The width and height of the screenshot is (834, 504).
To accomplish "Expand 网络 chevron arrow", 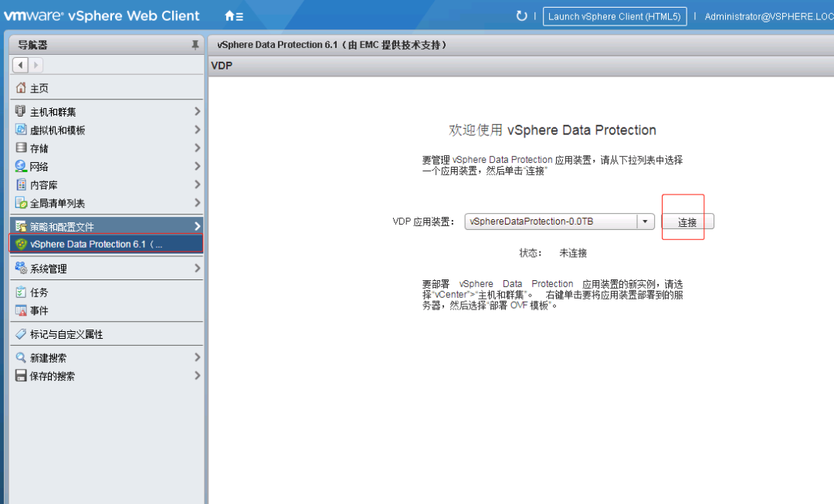I will 197,167.
